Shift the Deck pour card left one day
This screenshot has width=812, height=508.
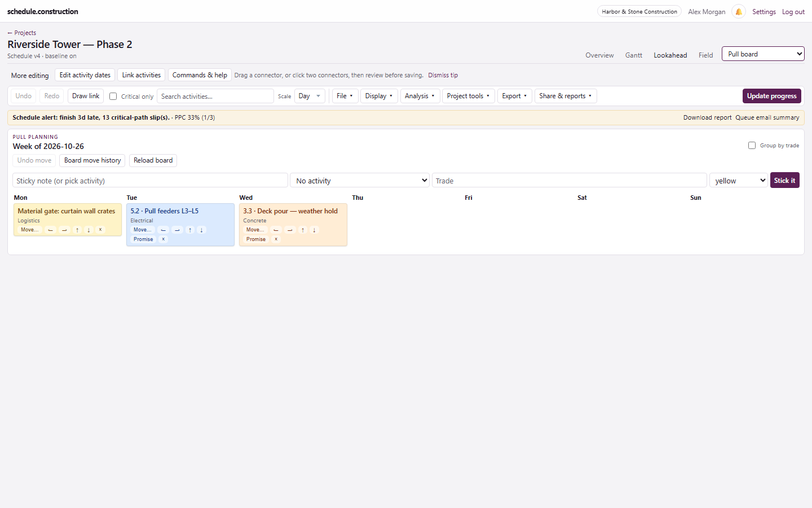(276, 230)
